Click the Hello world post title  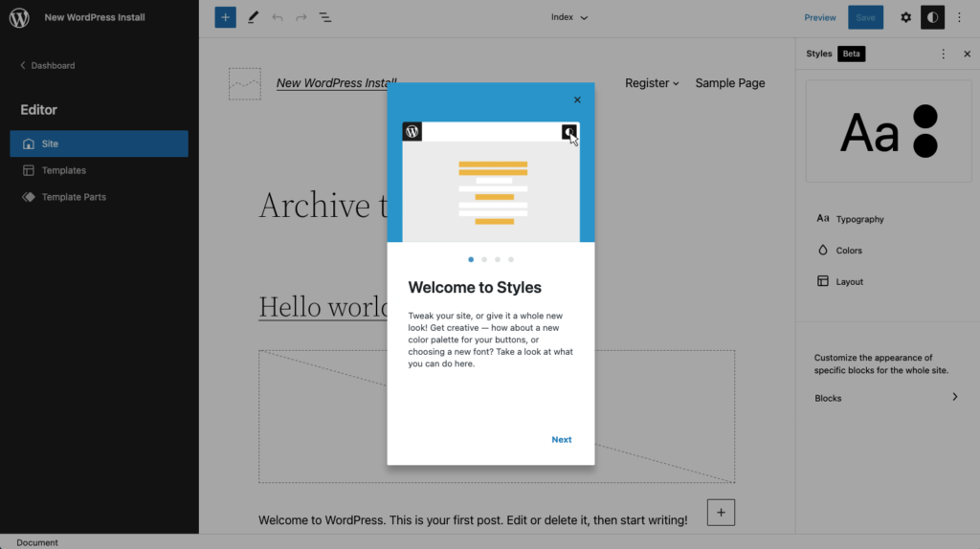[x=323, y=307]
